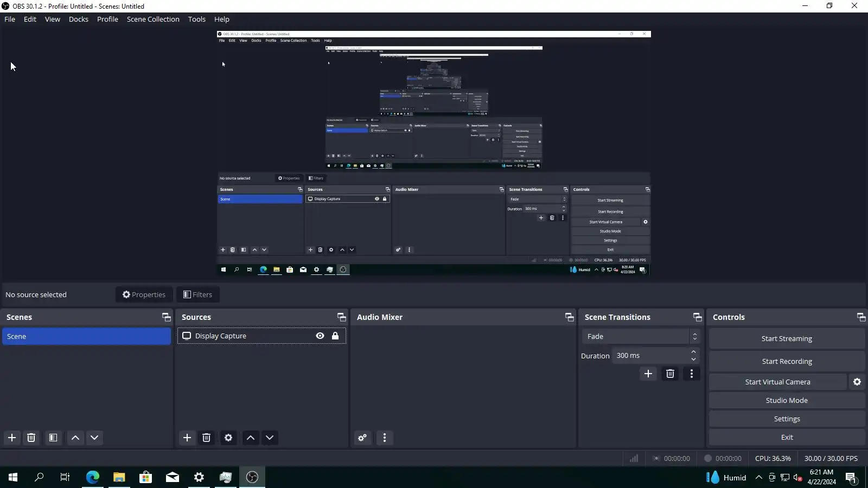Show hidden system tray icons chevron
Viewport: 868px width, 488px height.
coord(759,478)
